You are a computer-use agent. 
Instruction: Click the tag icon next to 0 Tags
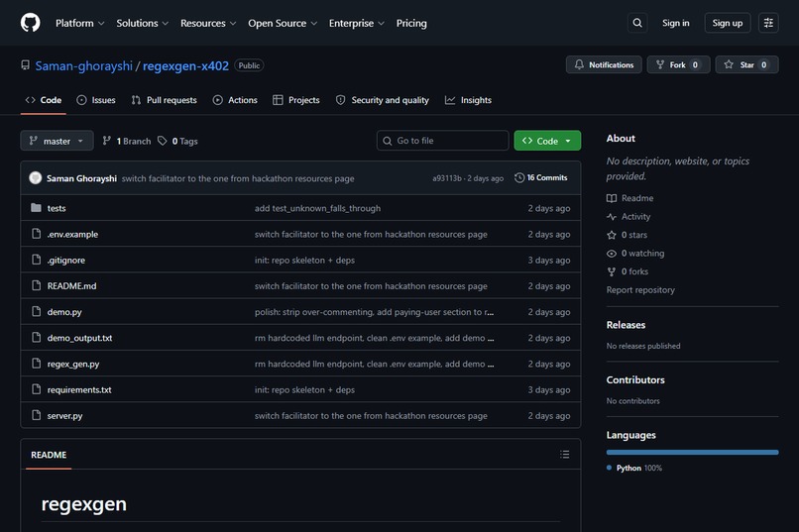(x=162, y=141)
